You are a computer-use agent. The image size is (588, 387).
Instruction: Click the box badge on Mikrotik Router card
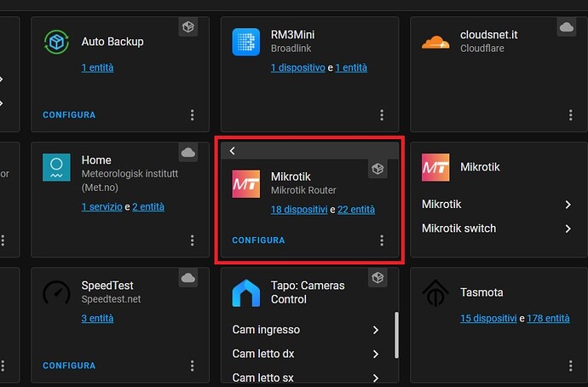[378, 169]
